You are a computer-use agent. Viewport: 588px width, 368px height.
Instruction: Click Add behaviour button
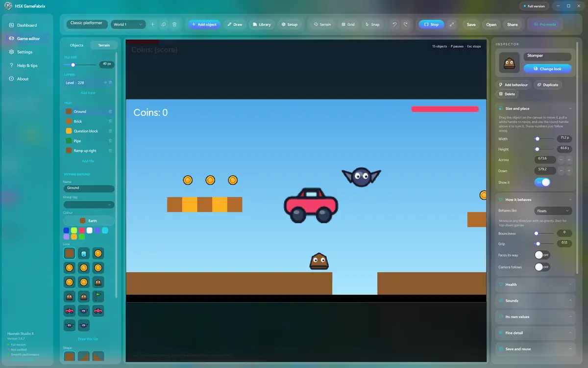click(514, 85)
